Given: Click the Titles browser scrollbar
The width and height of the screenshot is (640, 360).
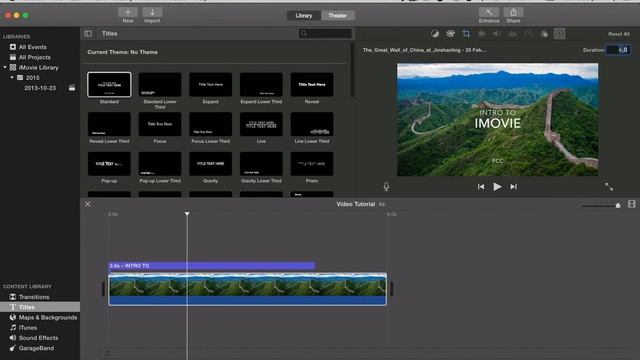Looking at the screenshot, I should click(351, 70).
